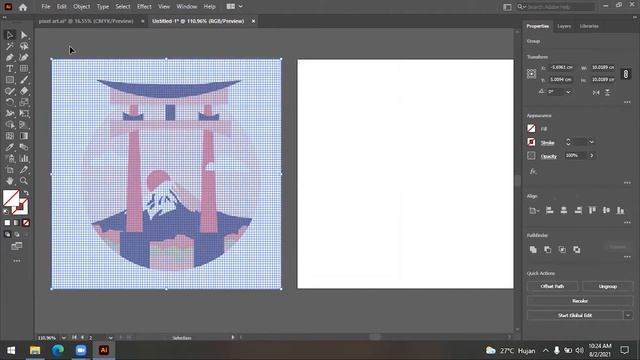Select the Zoom magnifier tool
The image size is (640, 360).
point(24,181)
